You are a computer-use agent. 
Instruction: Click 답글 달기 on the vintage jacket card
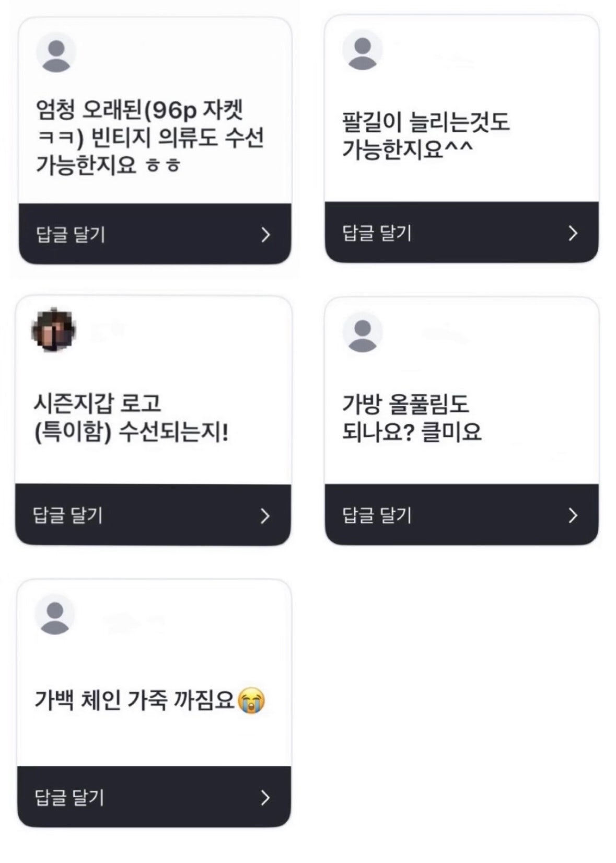coord(71,235)
